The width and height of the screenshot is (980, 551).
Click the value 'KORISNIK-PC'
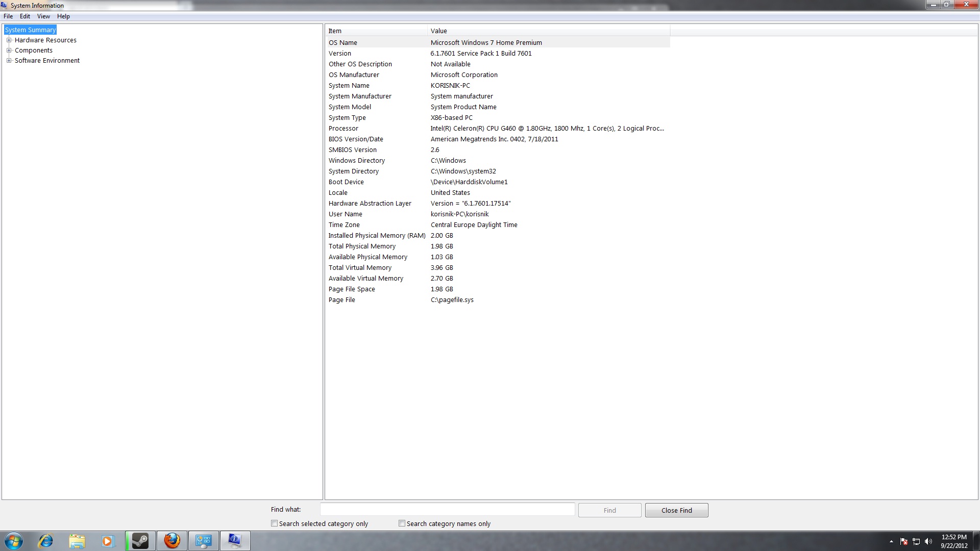pos(450,86)
